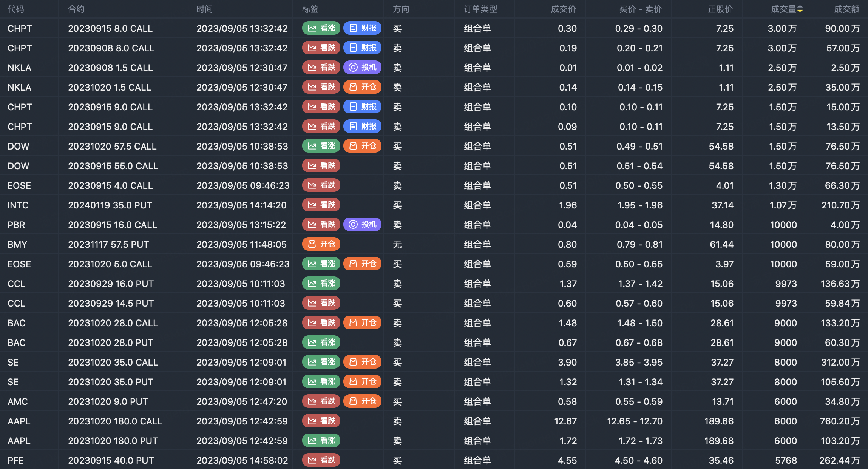Screen dimensions: 868x469
Task: Sort the table by the 成交额 column header
Action: tap(846, 9)
